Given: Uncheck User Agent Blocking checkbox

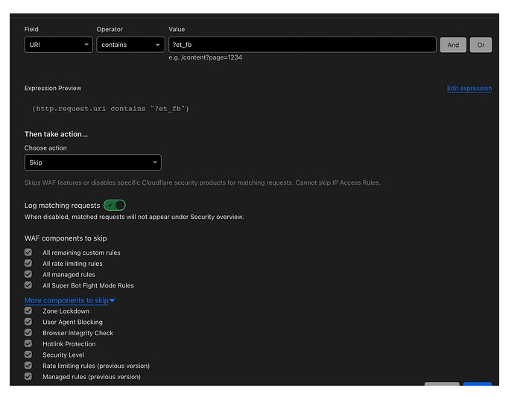Looking at the screenshot, I should click(28, 322).
